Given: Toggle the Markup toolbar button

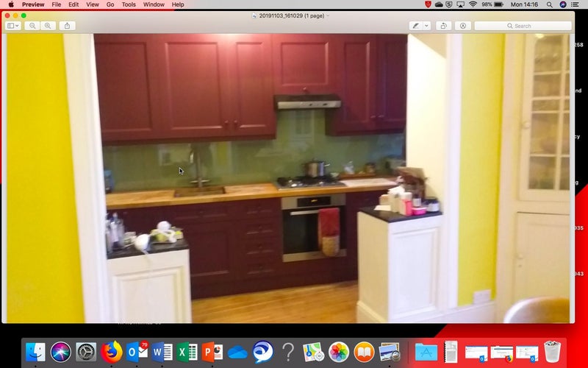Looking at the screenshot, I should pos(463,26).
